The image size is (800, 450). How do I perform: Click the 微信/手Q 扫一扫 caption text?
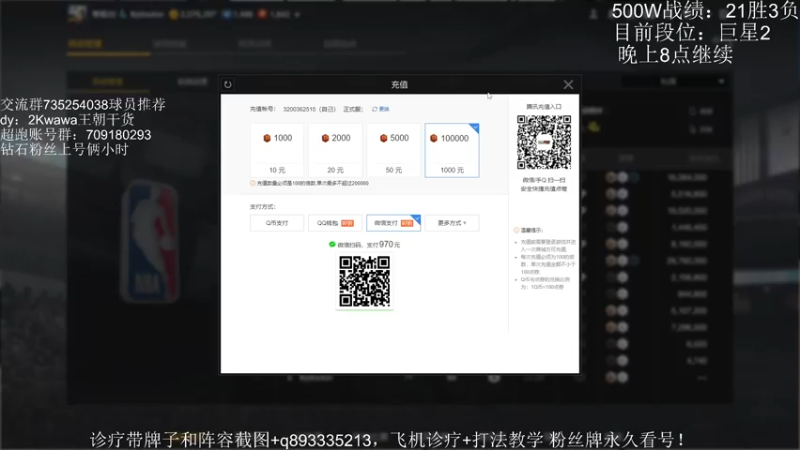pyautogui.click(x=544, y=180)
